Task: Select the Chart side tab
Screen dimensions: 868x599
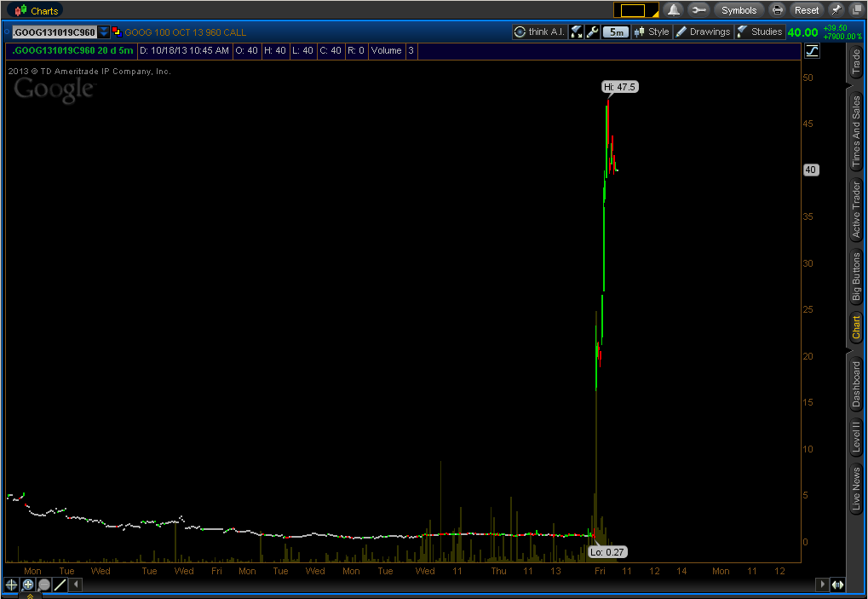Action: (x=856, y=326)
